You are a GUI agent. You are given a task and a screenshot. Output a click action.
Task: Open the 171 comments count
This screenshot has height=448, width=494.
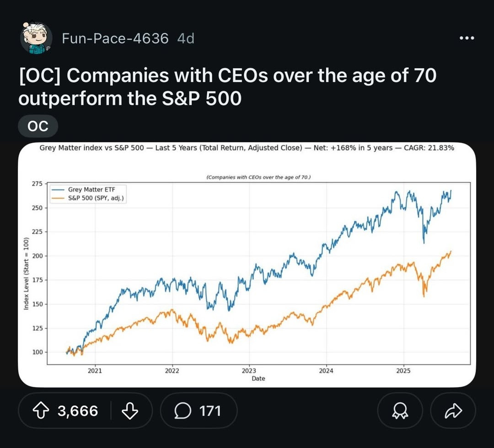point(210,411)
